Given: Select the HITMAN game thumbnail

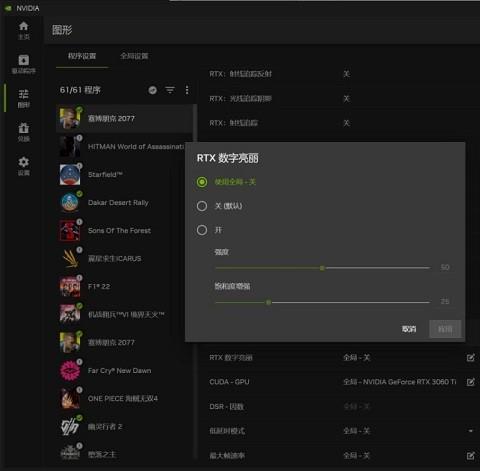Looking at the screenshot, I should 70,146.
